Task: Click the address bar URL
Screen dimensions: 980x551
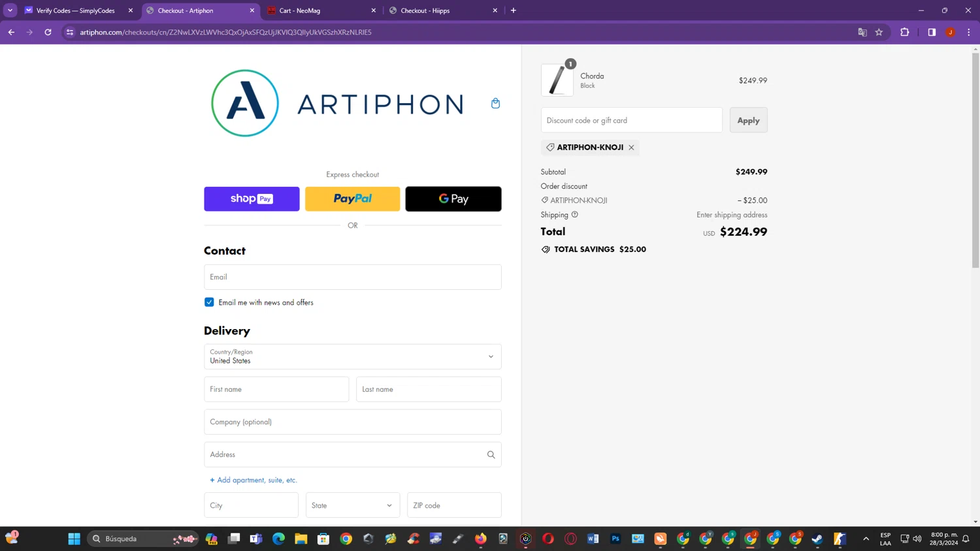Action: click(x=225, y=32)
